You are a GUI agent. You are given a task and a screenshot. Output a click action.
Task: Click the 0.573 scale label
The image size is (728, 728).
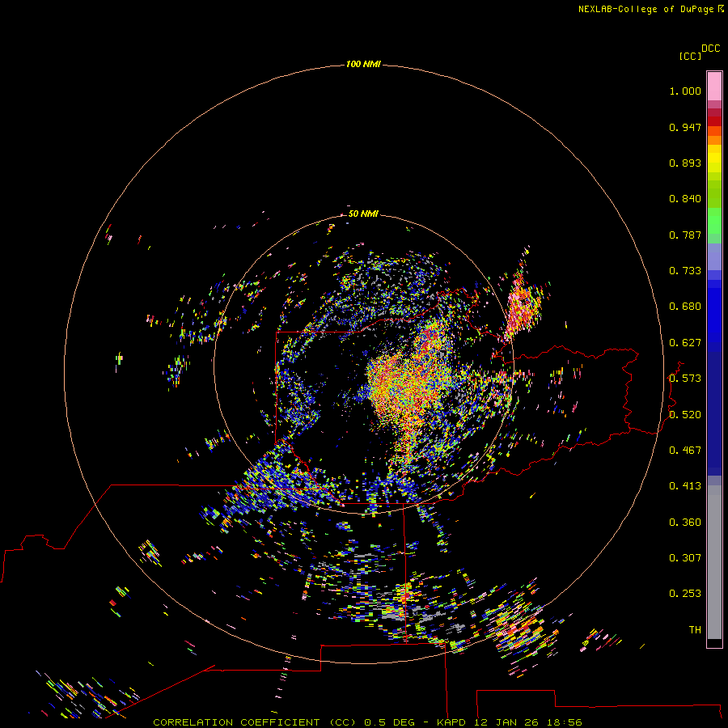point(685,379)
